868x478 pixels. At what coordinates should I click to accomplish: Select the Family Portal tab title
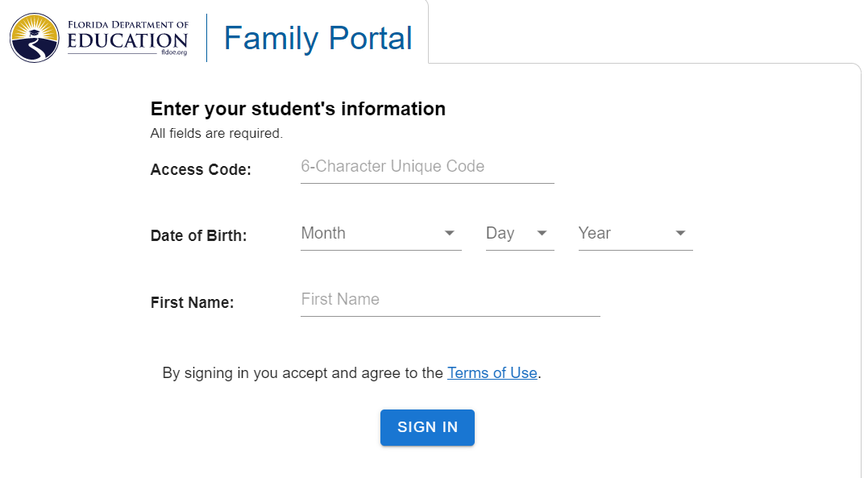[x=318, y=38]
